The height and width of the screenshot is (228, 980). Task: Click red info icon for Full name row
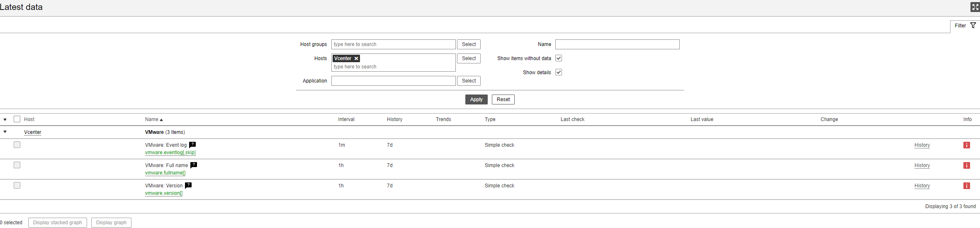tap(967, 165)
